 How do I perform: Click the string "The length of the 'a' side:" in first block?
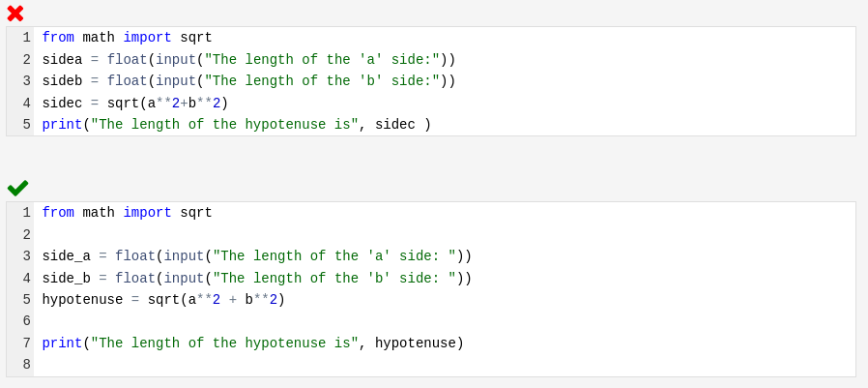pyautogui.click(x=322, y=59)
